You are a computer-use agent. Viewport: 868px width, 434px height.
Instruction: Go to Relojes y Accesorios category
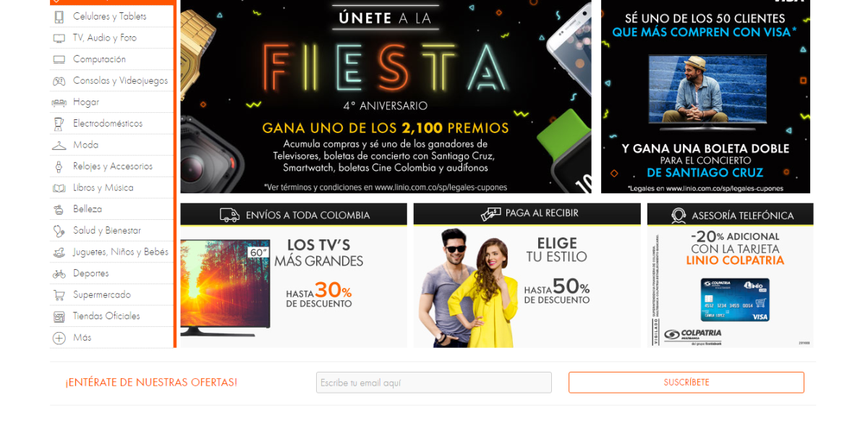(112, 166)
